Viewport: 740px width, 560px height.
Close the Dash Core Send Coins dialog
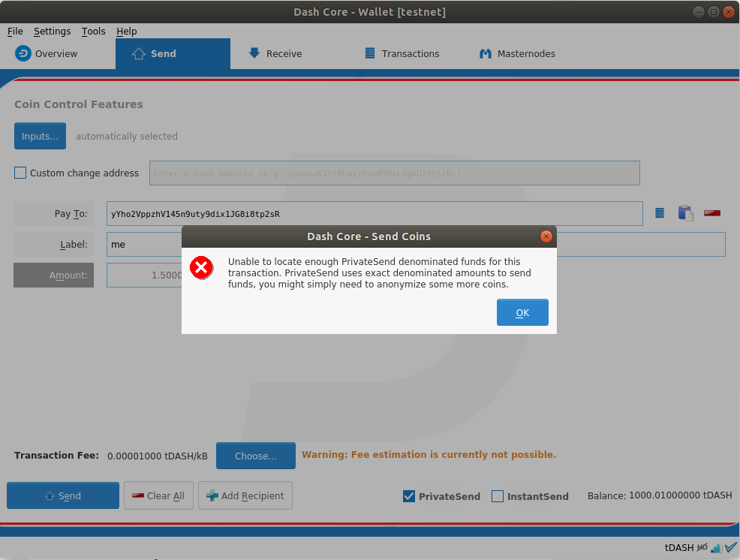pos(546,236)
